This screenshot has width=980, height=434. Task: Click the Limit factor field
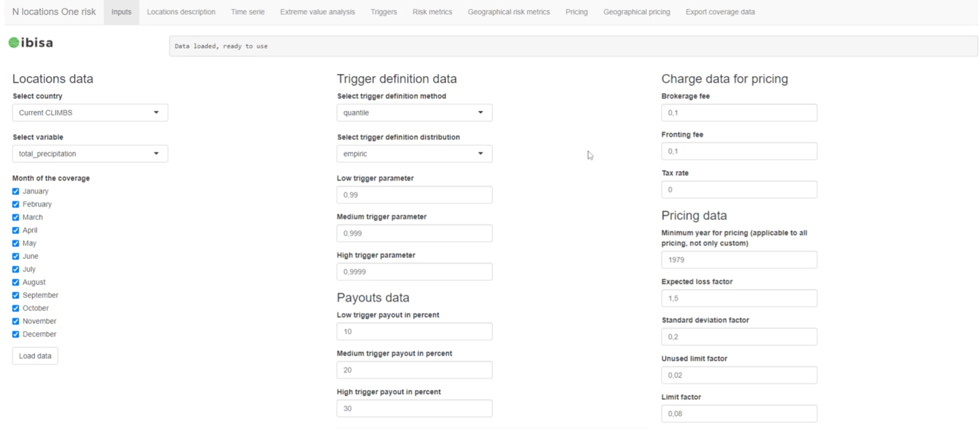739,413
